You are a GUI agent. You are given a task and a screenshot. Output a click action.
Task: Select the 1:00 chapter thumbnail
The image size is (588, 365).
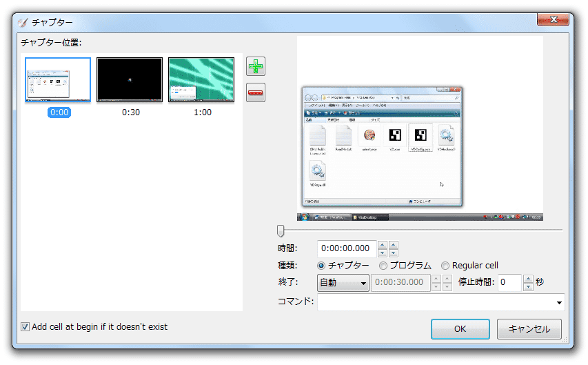201,80
